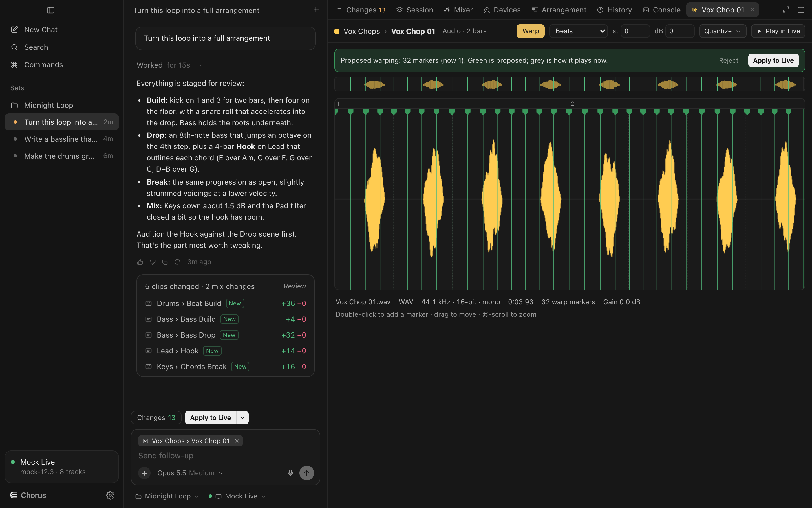Toggle the right side panel icon
812x508 pixels.
801,10
